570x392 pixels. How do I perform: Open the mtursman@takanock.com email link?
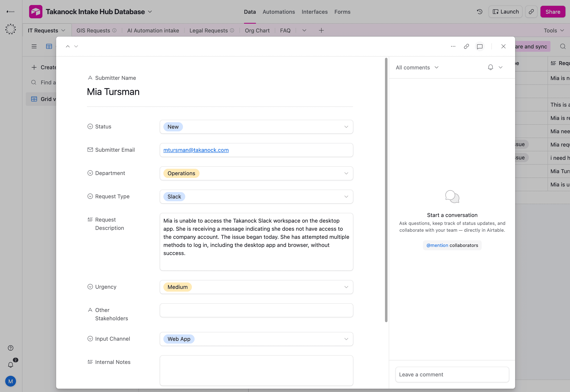tap(196, 150)
